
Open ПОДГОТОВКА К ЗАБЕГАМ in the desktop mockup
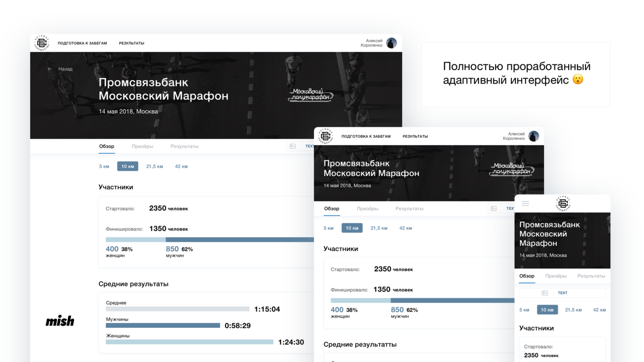(82, 43)
